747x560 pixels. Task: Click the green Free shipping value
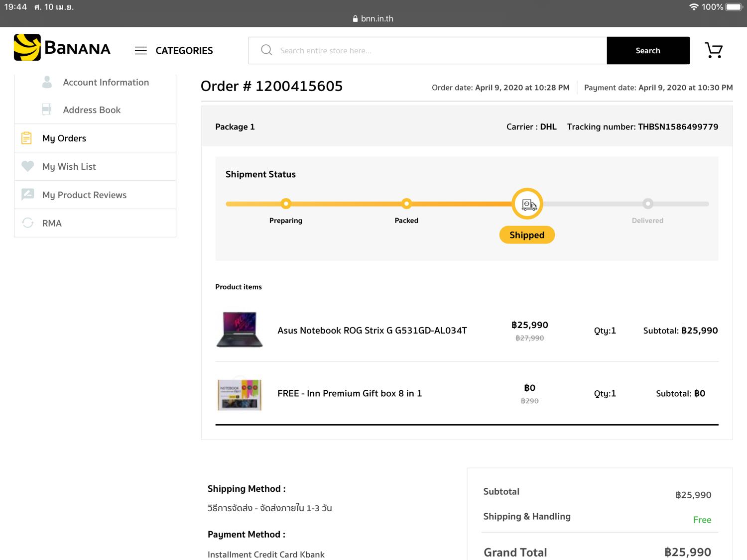(702, 520)
